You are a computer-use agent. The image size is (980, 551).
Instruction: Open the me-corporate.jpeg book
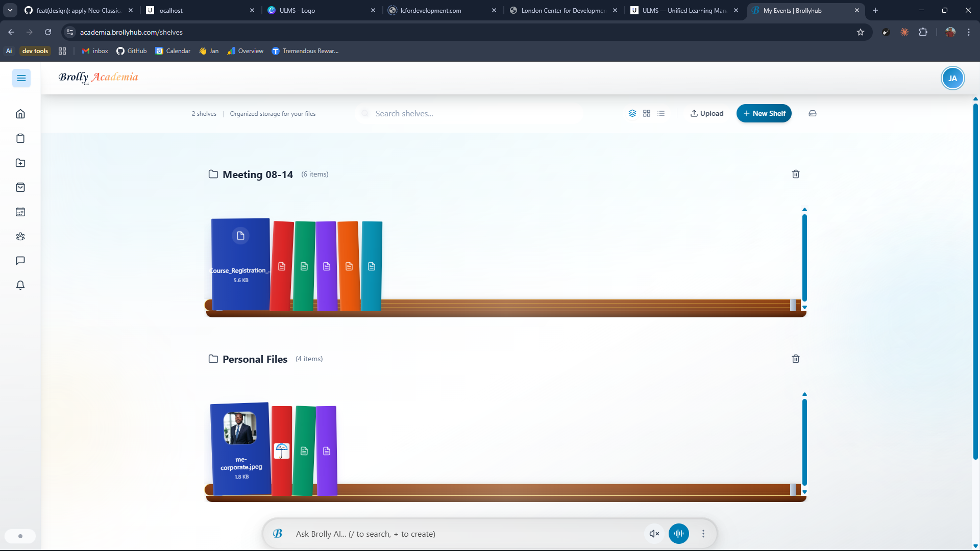pos(240,449)
